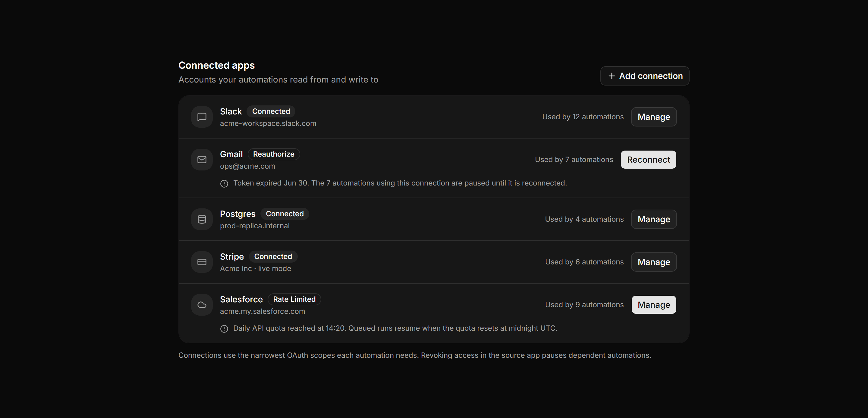Click the Connected apps heading
The height and width of the screenshot is (418, 868).
tap(216, 65)
